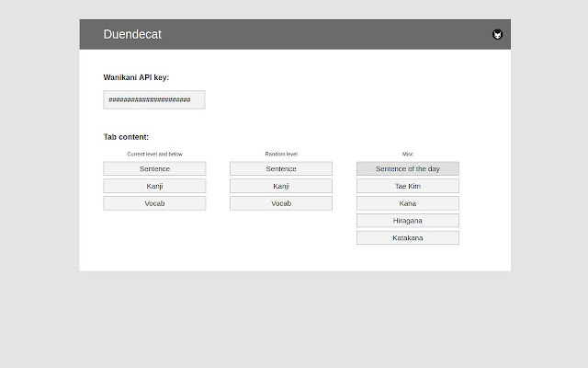Select Vocab under Current level and below
The height and width of the screenshot is (368, 588).
[x=154, y=203]
